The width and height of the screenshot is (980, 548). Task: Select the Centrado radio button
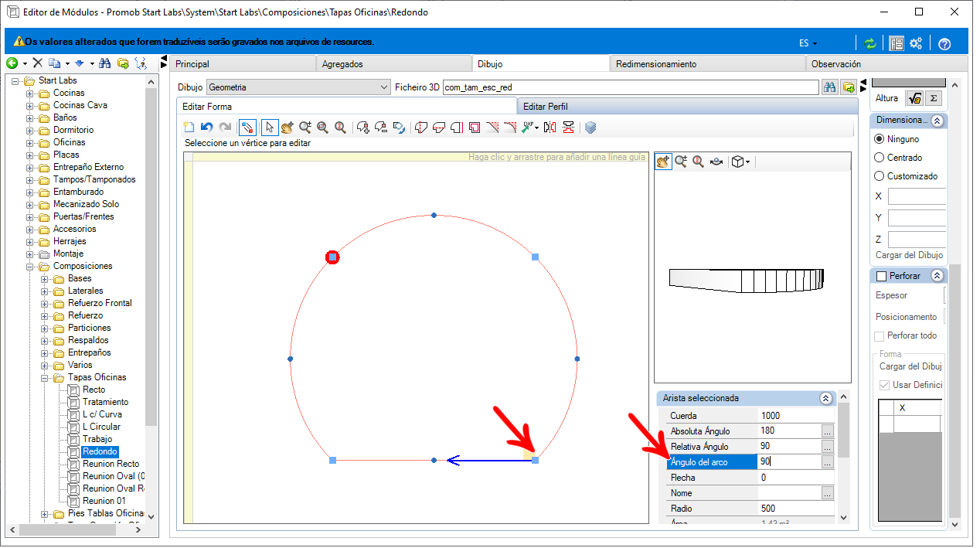(879, 158)
